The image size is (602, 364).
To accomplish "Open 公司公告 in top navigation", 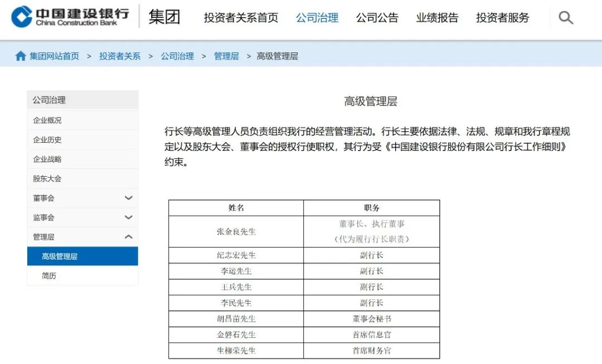I will (377, 18).
